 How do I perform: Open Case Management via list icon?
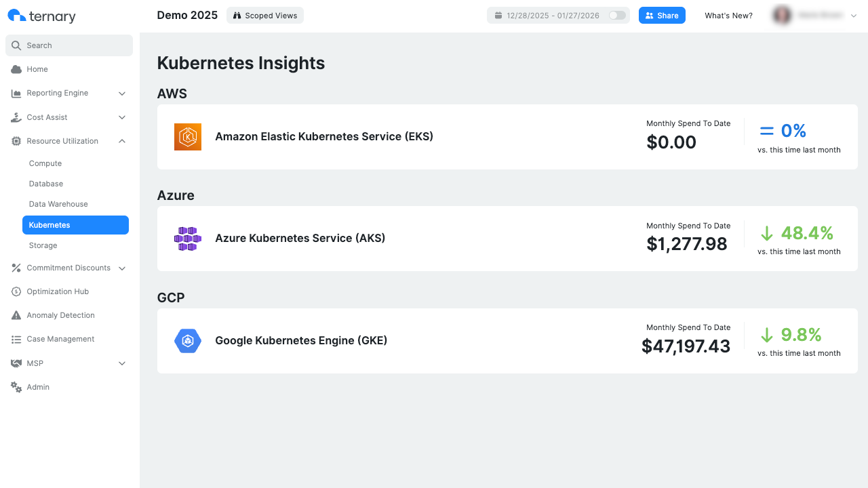[x=15, y=339]
